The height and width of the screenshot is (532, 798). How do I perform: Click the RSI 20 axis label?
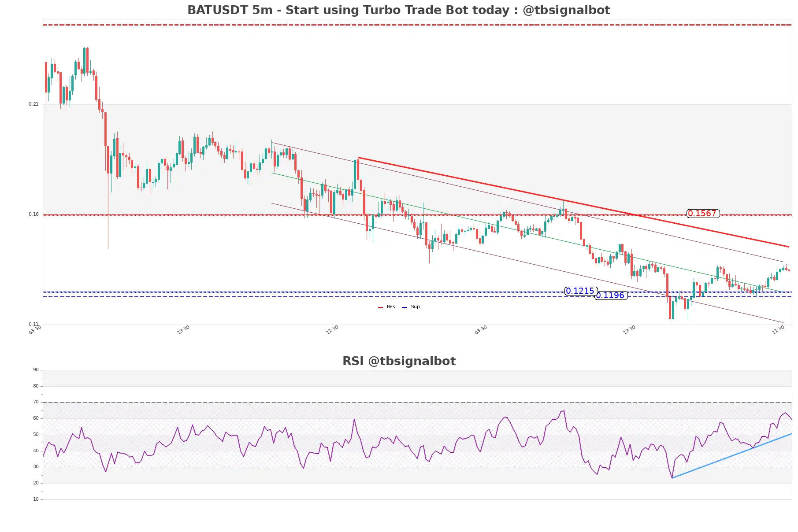(x=36, y=483)
